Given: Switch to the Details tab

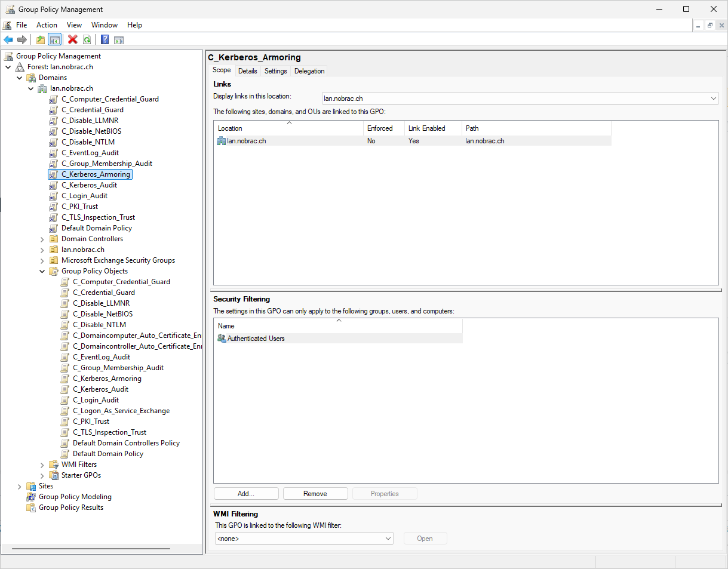Looking at the screenshot, I should (247, 71).
